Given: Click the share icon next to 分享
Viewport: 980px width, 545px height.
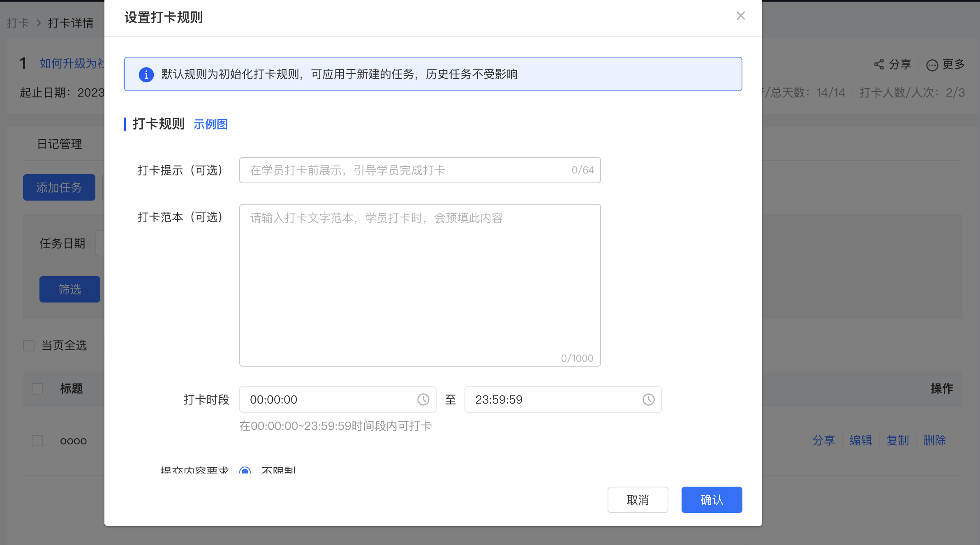Looking at the screenshot, I should point(878,64).
